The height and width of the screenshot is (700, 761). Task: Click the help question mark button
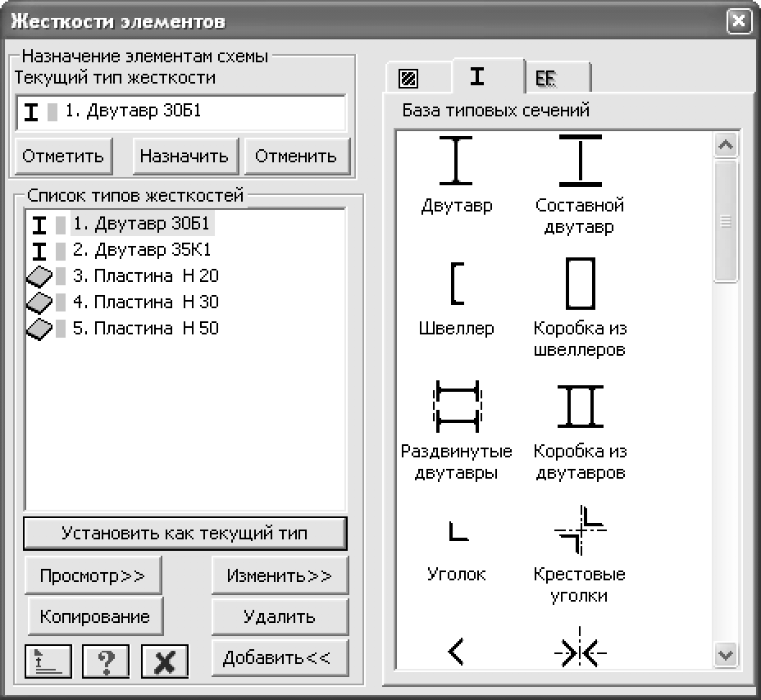pos(106,661)
